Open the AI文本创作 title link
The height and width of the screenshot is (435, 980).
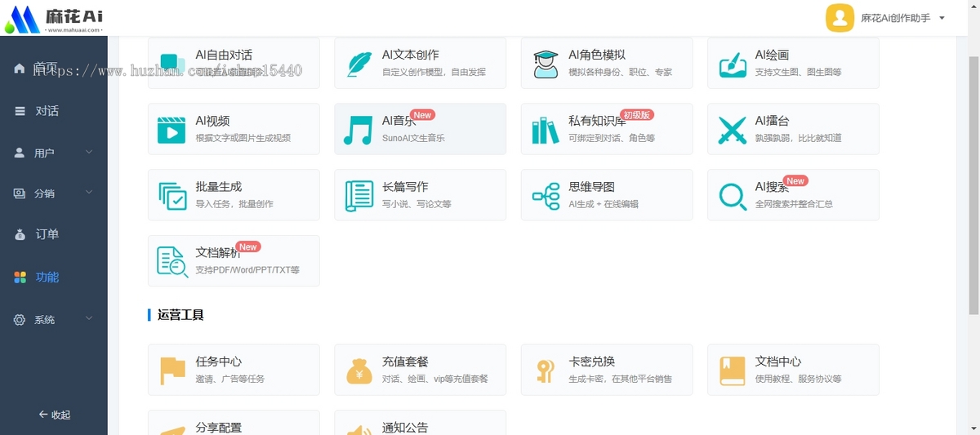click(x=411, y=55)
